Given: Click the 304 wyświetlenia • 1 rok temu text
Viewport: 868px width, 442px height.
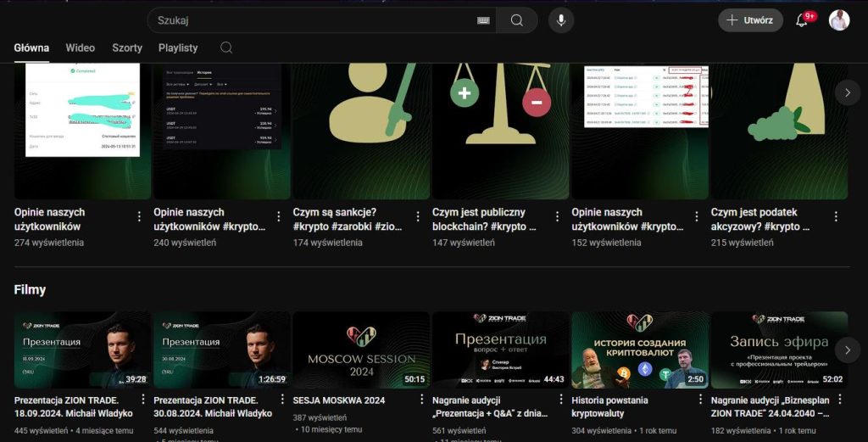Looking at the screenshot, I should pos(624,430).
